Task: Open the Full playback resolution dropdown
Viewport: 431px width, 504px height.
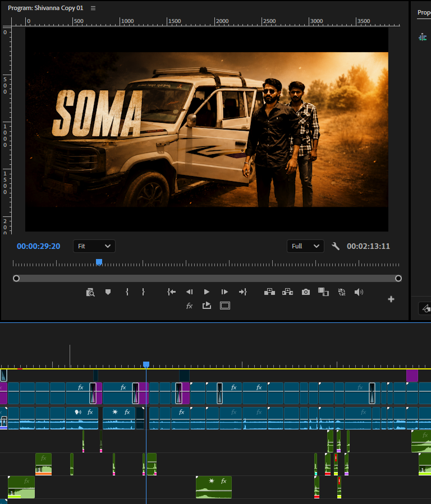Action: click(x=305, y=246)
